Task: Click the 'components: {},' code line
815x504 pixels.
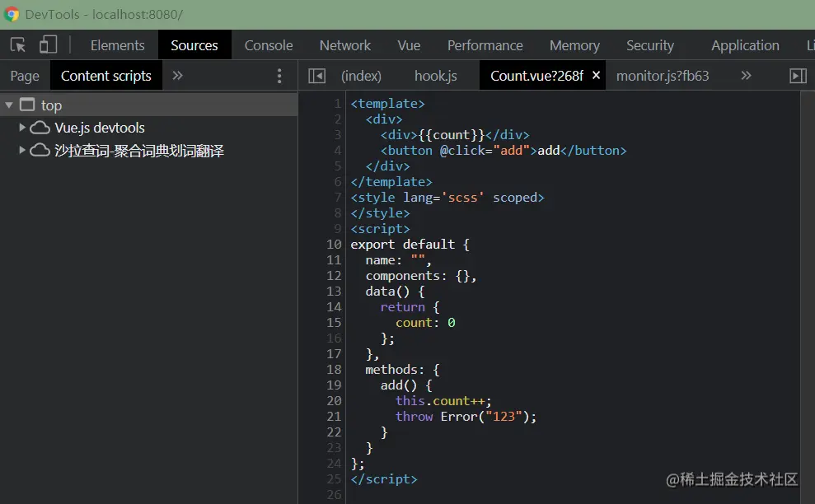Action: [421, 275]
